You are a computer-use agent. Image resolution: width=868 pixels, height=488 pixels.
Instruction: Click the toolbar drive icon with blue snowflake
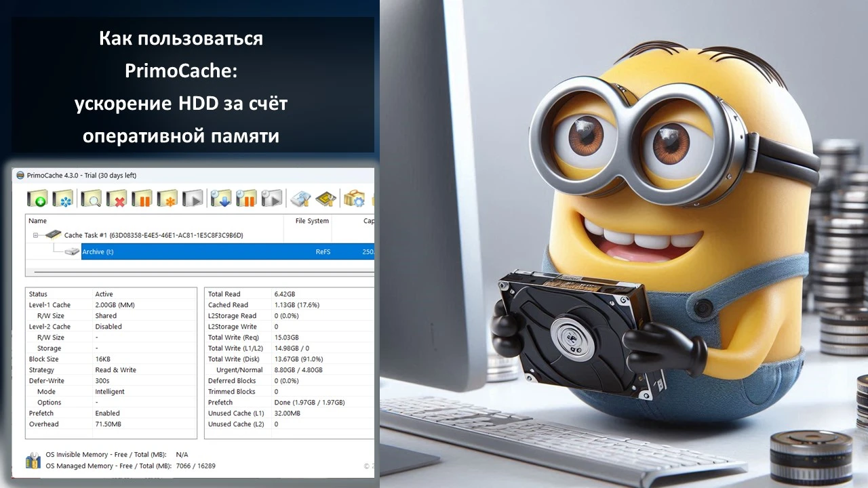coord(63,198)
